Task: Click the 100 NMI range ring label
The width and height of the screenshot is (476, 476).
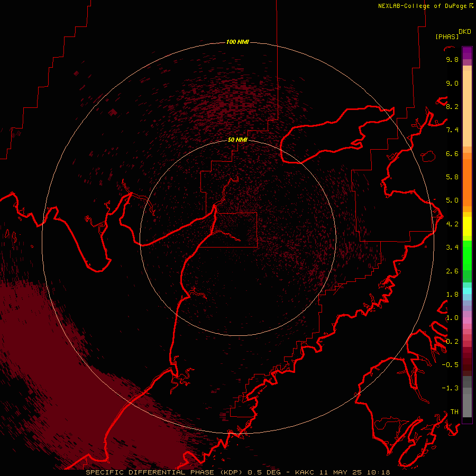Action: click(x=237, y=42)
